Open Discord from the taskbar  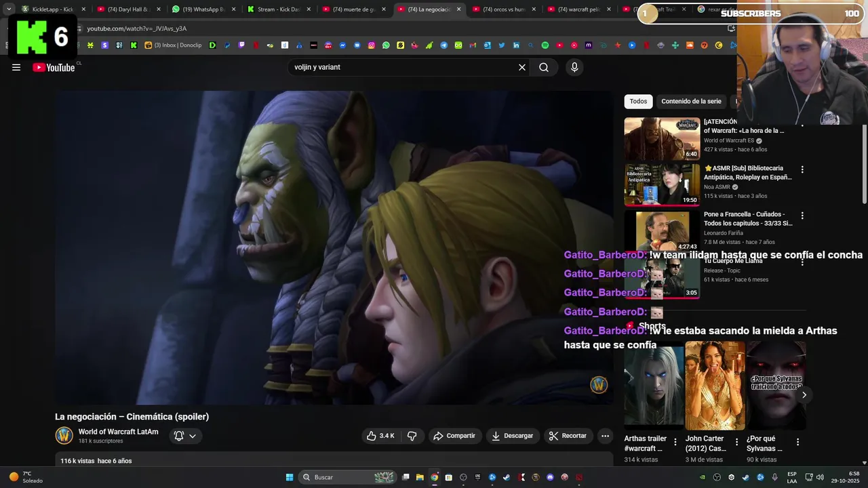point(550,477)
